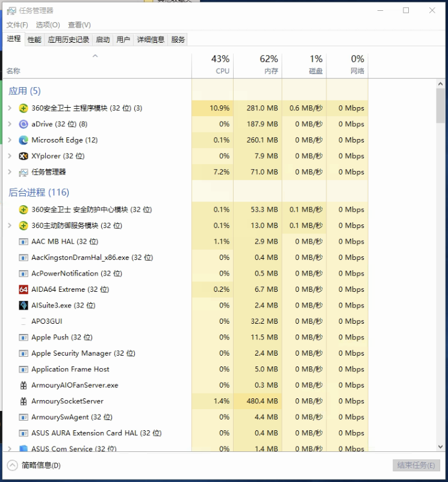The height and width of the screenshot is (482, 448).
Task: Sort by the 磁盘 column header
Action: point(304,66)
